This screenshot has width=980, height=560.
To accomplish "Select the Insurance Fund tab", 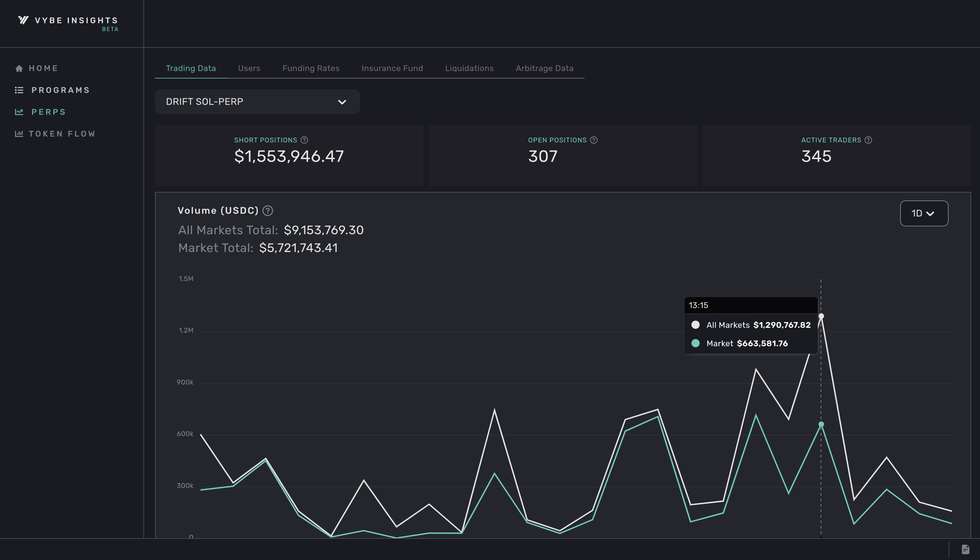I will click(392, 68).
